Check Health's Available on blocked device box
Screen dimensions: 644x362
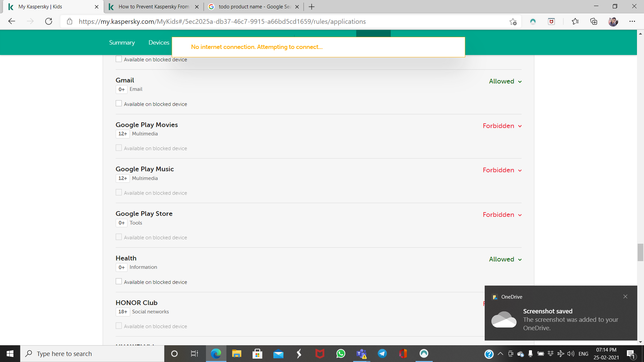tap(119, 282)
